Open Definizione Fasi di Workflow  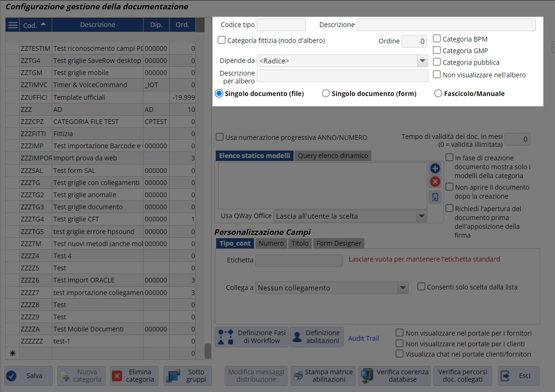tap(252, 337)
